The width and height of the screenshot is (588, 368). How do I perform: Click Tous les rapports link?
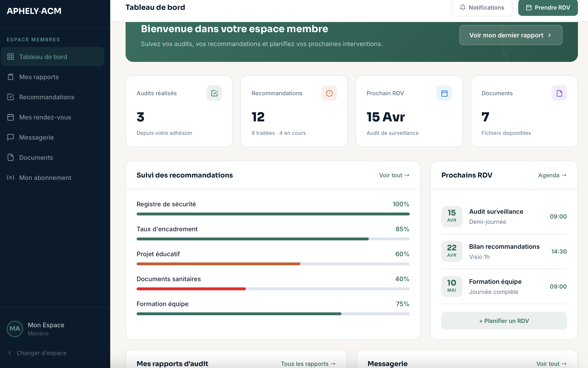[x=308, y=363]
